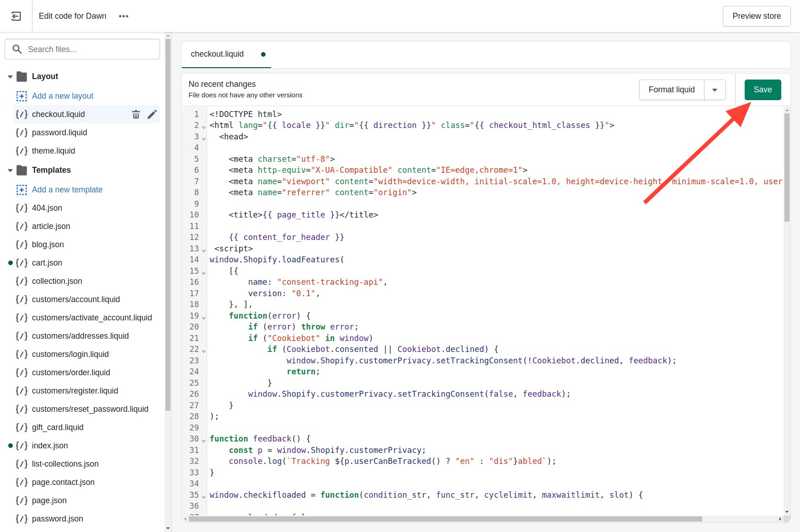Open the Format liquid dropdown arrow
The height and width of the screenshot is (532, 800).
(x=715, y=90)
